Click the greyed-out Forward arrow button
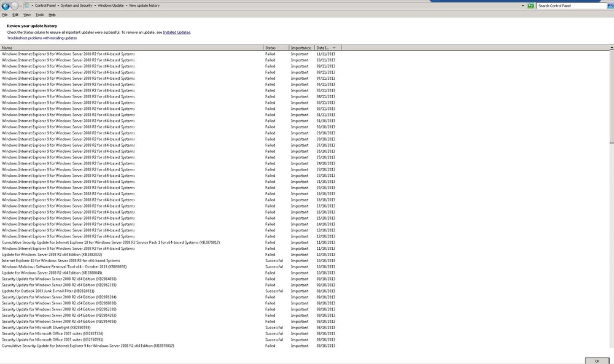 pyautogui.click(x=15, y=6)
